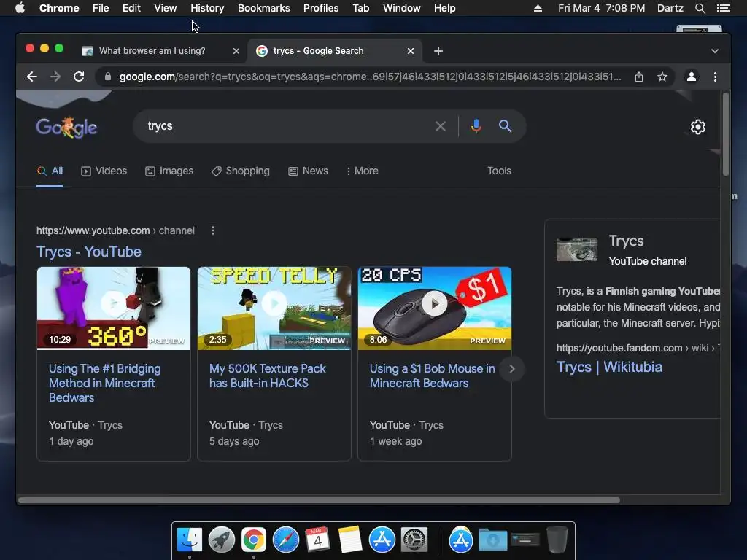
Task: Open the Chrome application menu
Action: click(59, 8)
